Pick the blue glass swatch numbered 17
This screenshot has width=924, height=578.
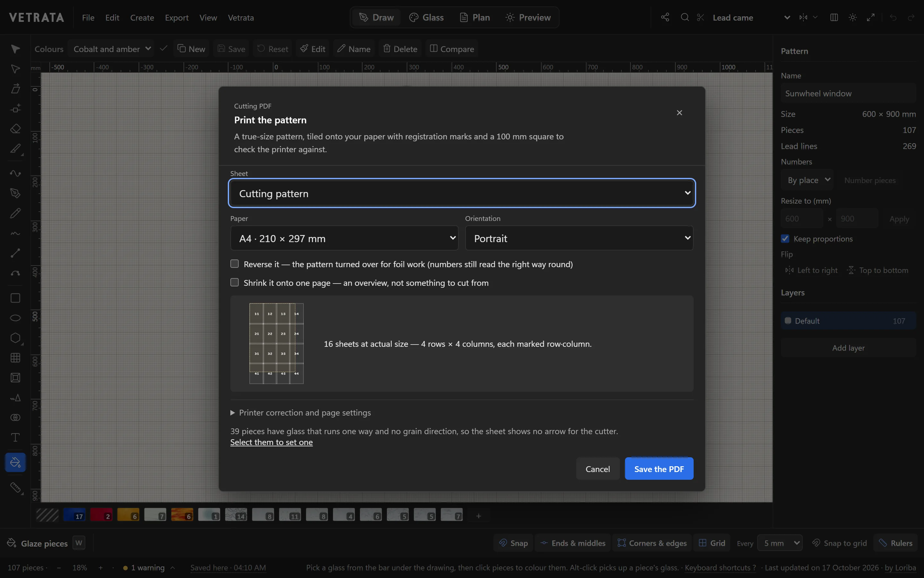[x=74, y=515]
